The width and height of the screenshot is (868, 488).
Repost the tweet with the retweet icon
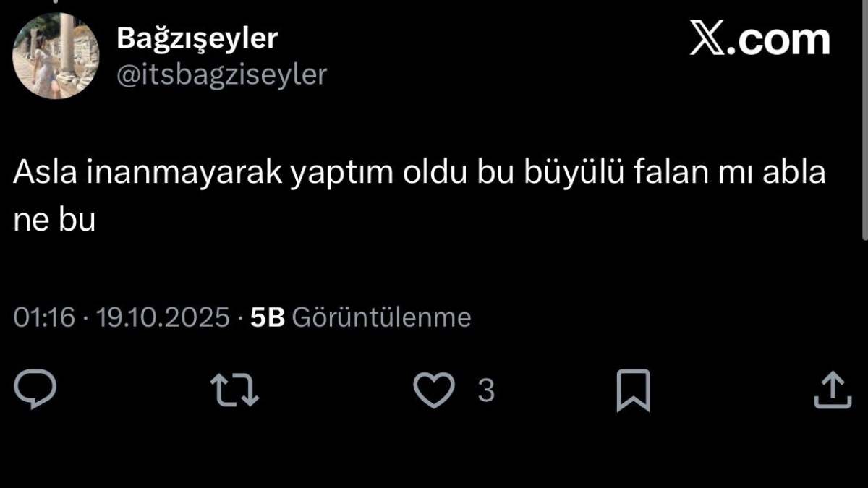(x=234, y=390)
